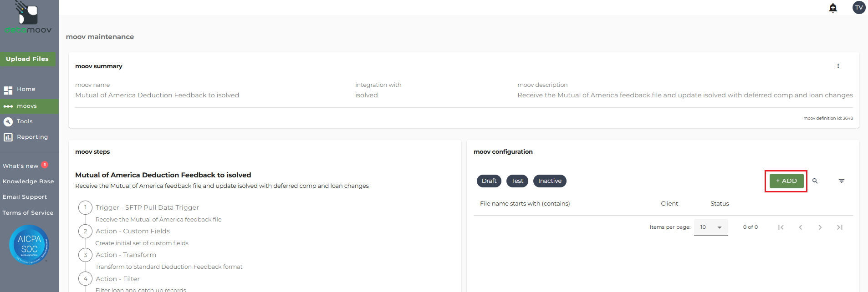Click the 'isolved' integration value
This screenshot has height=292, width=868.
[x=367, y=95]
